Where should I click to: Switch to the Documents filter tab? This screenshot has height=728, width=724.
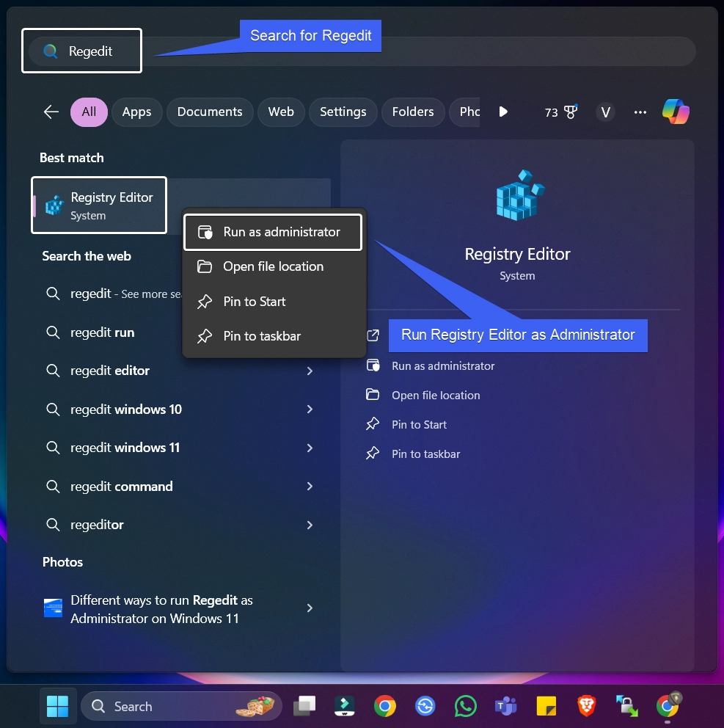pyautogui.click(x=210, y=112)
